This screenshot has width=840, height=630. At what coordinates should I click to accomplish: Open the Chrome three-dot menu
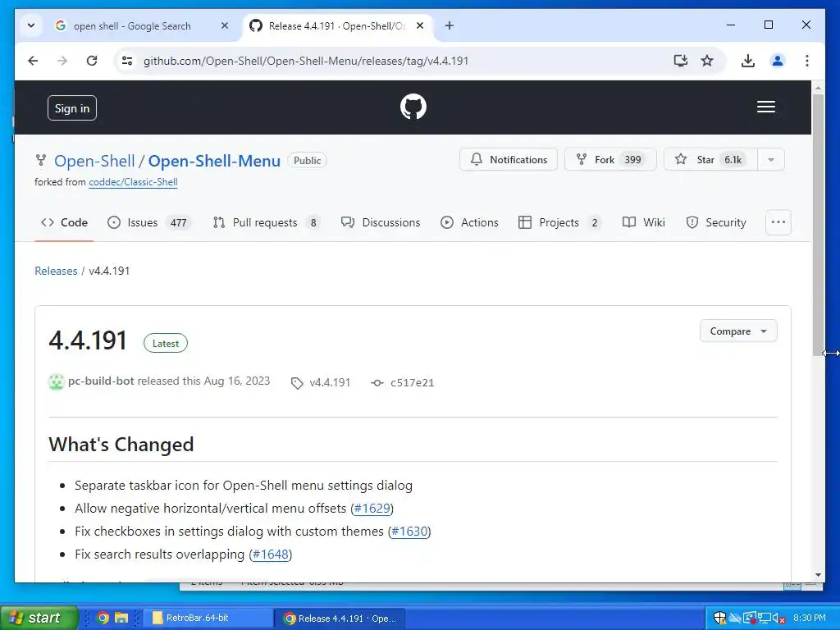[807, 61]
